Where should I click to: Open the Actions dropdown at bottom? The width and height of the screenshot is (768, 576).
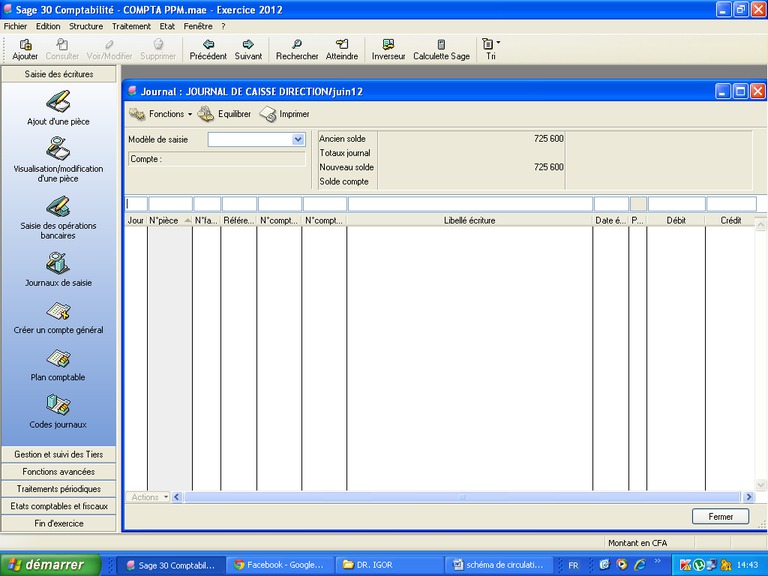click(x=150, y=497)
